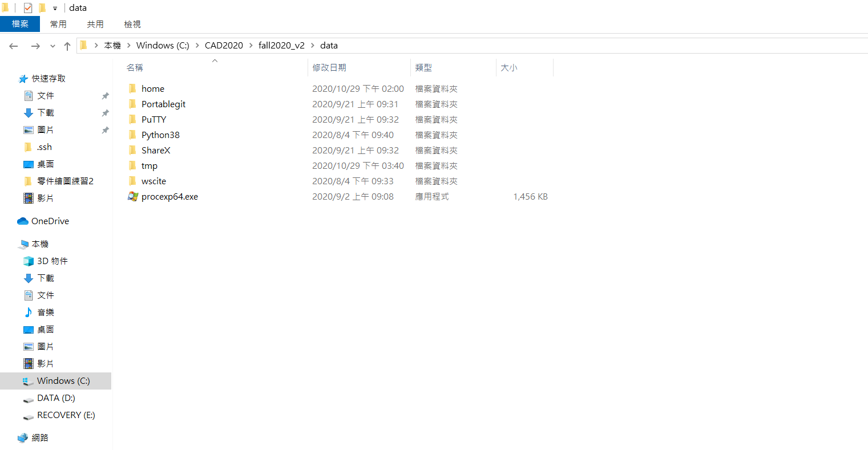The image size is (868, 450).
Task: Select the wscite folder icon
Action: point(132,181)
